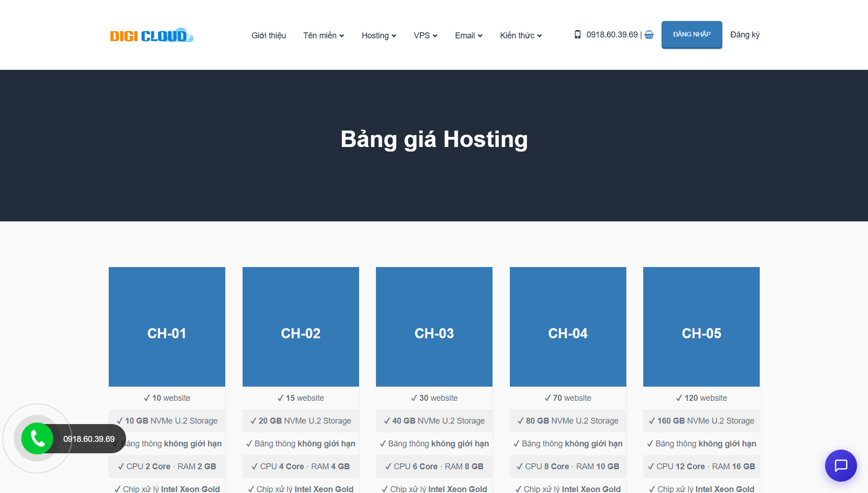Click CH-04 'Băng thông không giới hạn' row
The width and height of the screenshot is (868, 493).
[x=568, y=444]
